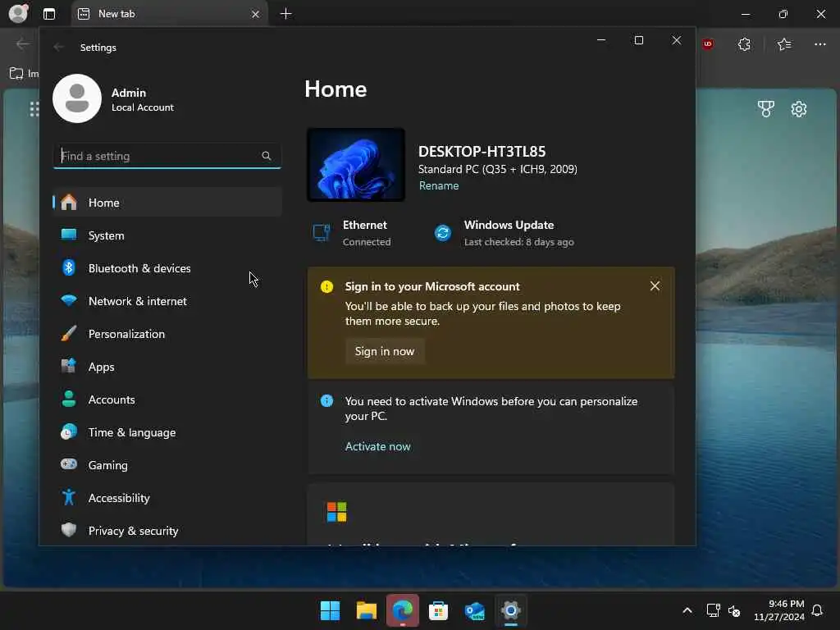Click the Microsoft logo card icon
This screenshot has height=630, width=840.
(x=337, y=512)
